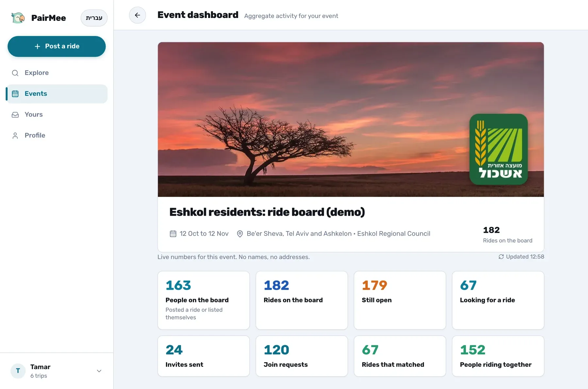This screenshot has height=389, width=588.
Task: Expand the Tamar account chevron
Action: coord(99,371)
